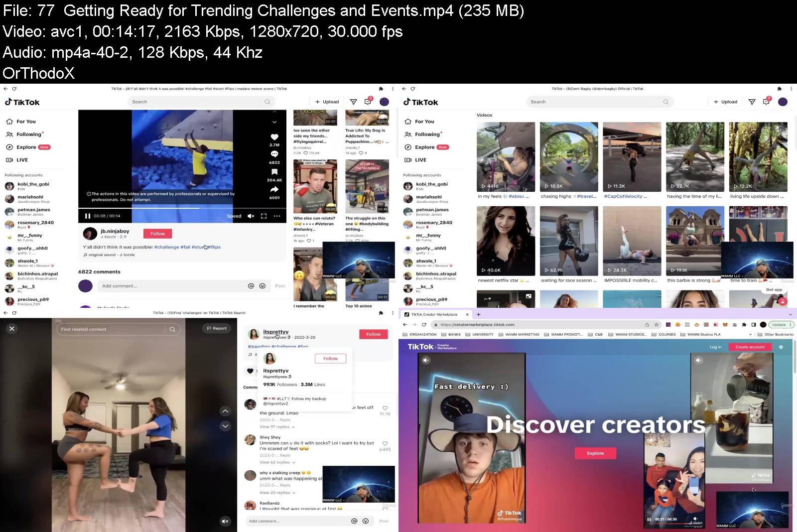The image size is (797, 532).
Task: Click Explore under Discover creators
Action: [595, 453]
